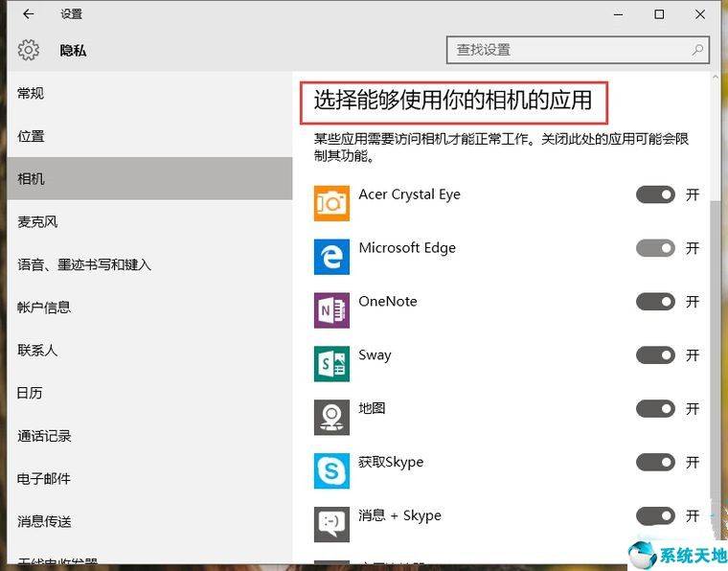Image resolution: width=728 pixels, height=571 pixels.
Task: Click the Acer Crystal Eye camera icon
Action: (x=331, y=203)
